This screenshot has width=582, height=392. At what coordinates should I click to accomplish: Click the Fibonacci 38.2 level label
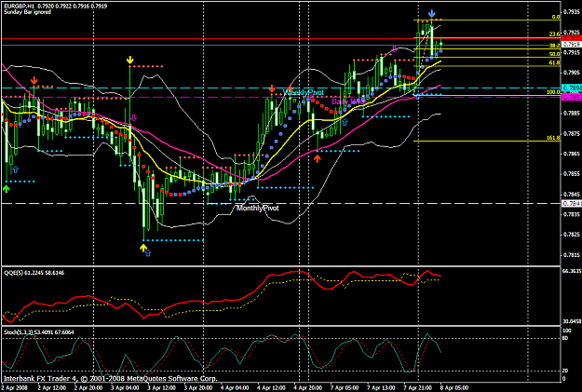coord(555,46)
